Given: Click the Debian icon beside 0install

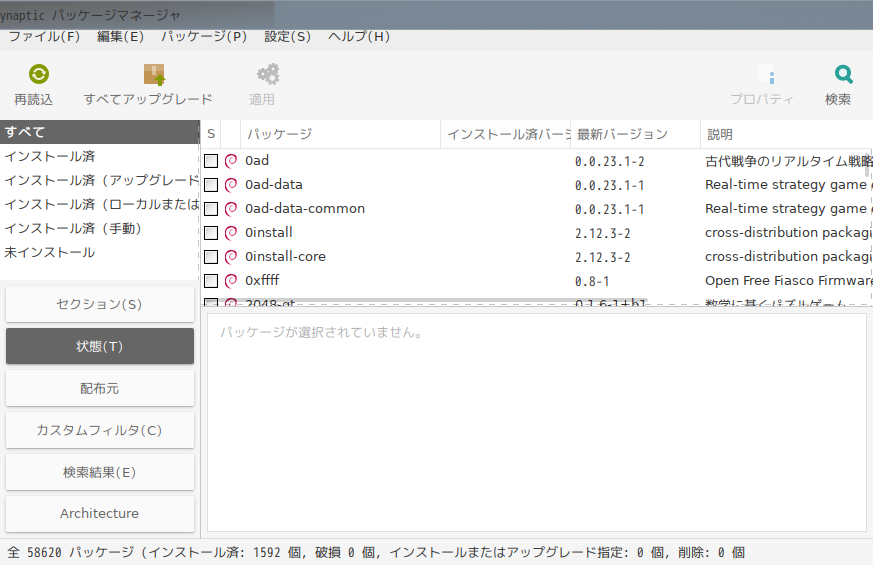Looking at the screenshot, I should [x=230, y=233].
